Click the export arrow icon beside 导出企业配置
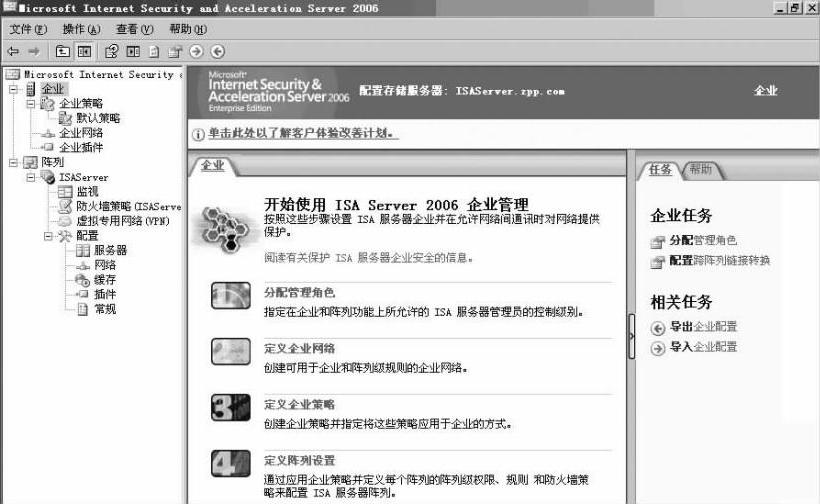The image size is (820, 504). (657, 328)
